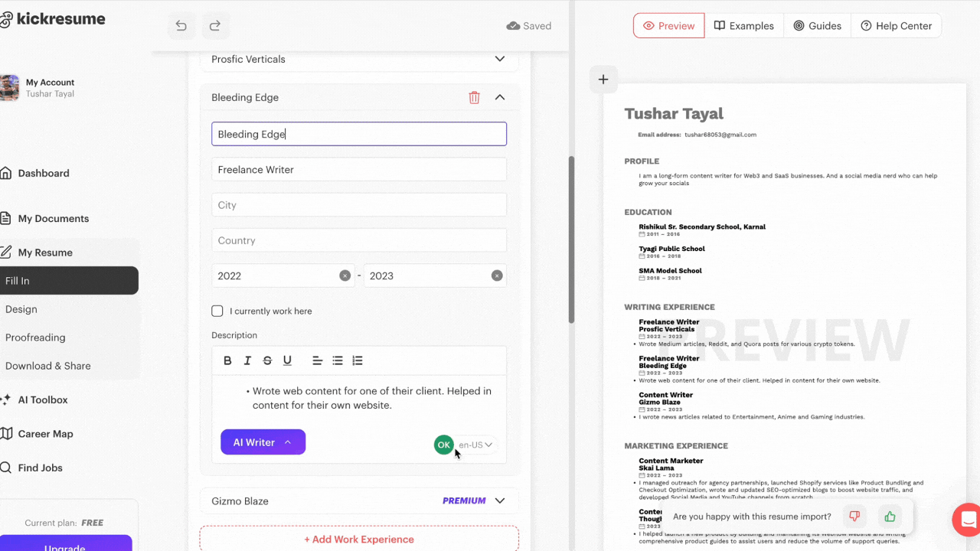Click 'Rishikul Sr. Secondary School, Karnal' in preview
Image resolution: width=980 pixels, height=551 pixels.
[702, 227]
